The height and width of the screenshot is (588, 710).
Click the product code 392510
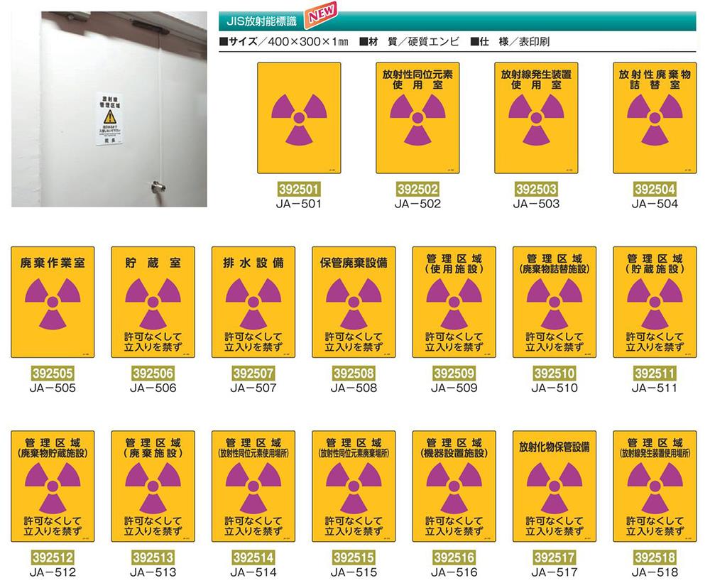point(554,374)
